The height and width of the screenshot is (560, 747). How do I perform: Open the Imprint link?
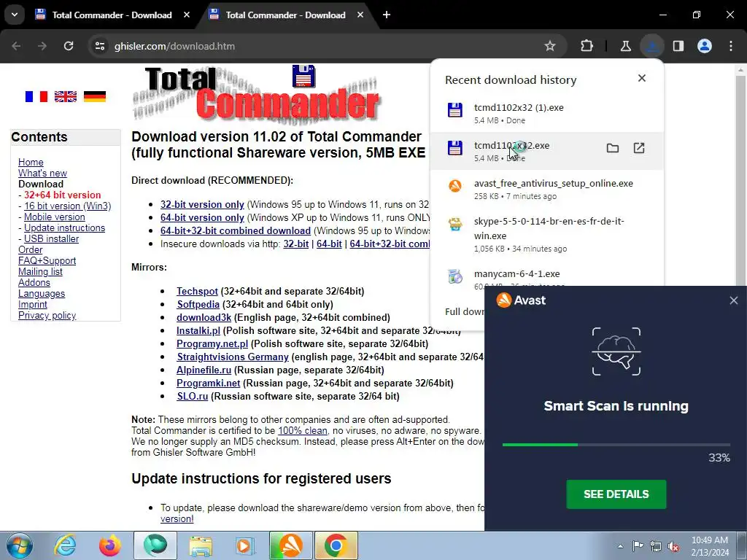(32, 304)
